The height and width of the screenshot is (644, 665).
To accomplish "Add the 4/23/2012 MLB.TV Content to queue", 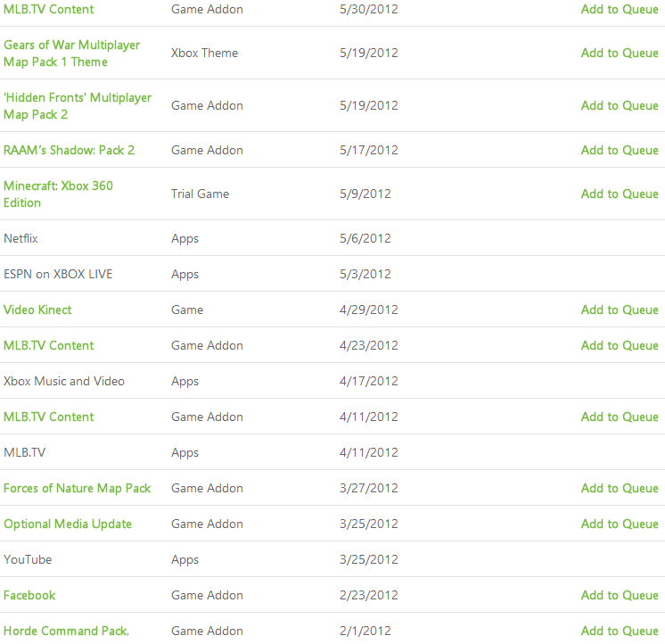I will (x=620, y=345).
